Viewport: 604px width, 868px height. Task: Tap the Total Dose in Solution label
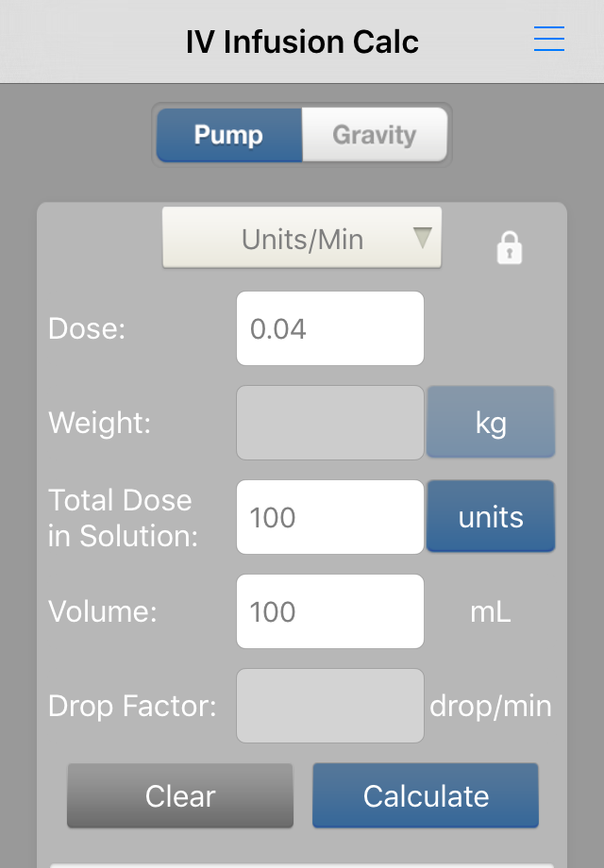(x=123, y=518)
